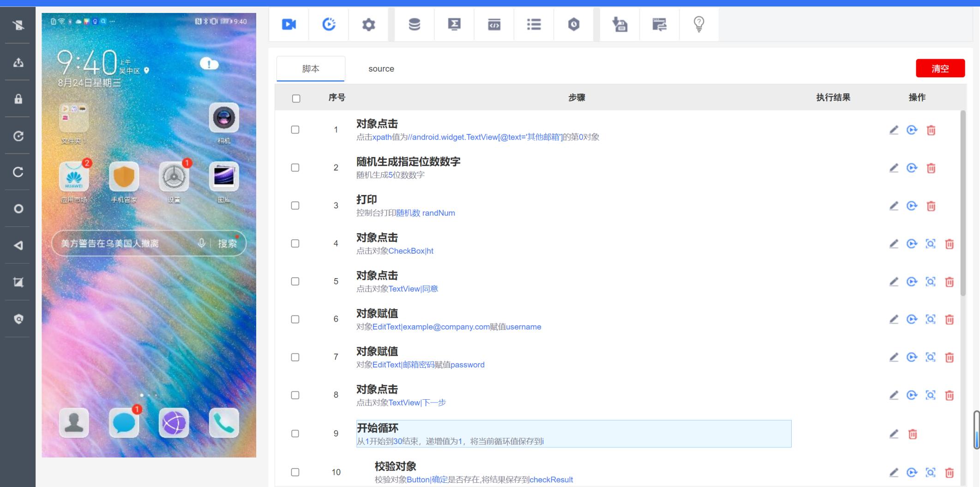Open the database tool icon
Viewport: 980px width, 487px height.
[x=414, y=24]
